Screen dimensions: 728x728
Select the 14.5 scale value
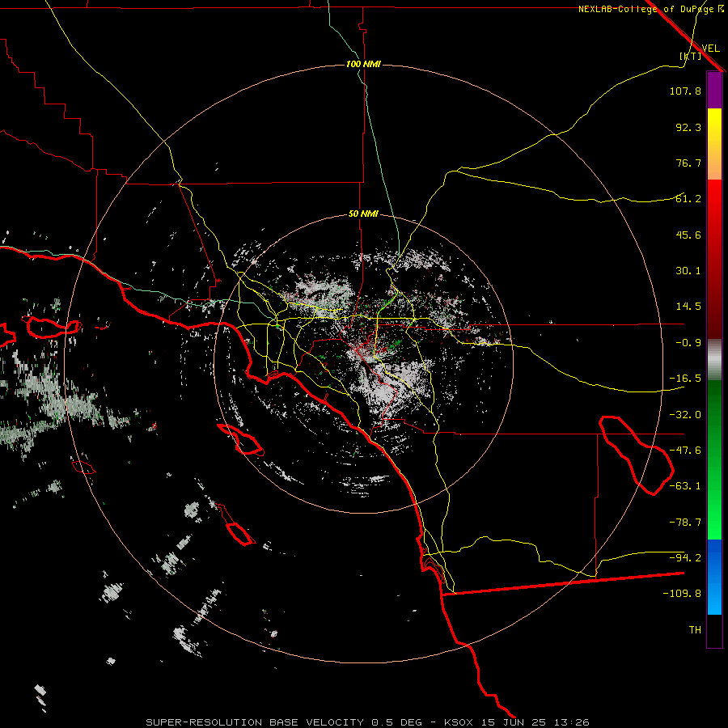coord(688,307)
